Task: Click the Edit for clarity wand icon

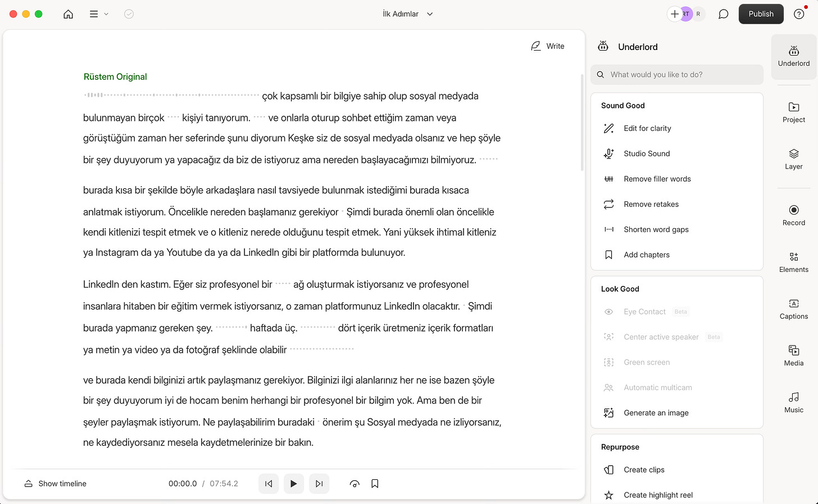Action: pos(608,128)
